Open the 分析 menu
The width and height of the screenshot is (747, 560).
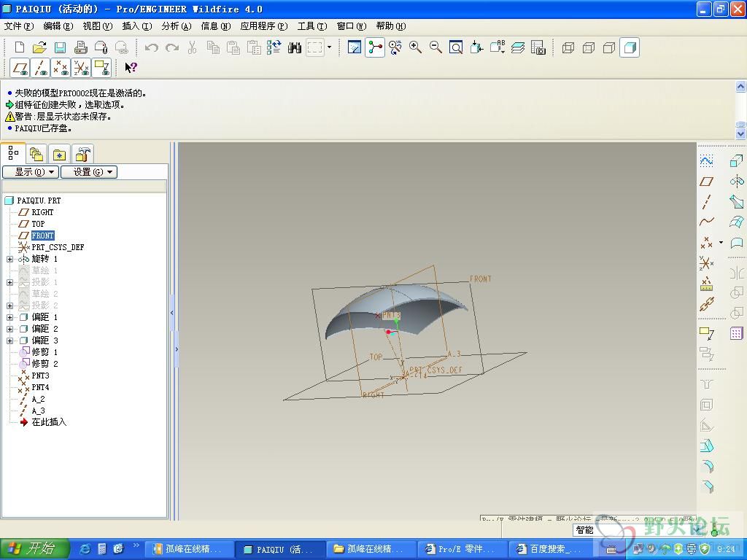point(177,26)
